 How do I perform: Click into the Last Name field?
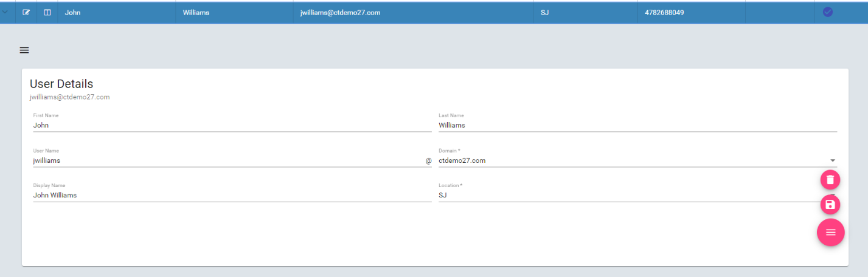(x=637, y=125)
